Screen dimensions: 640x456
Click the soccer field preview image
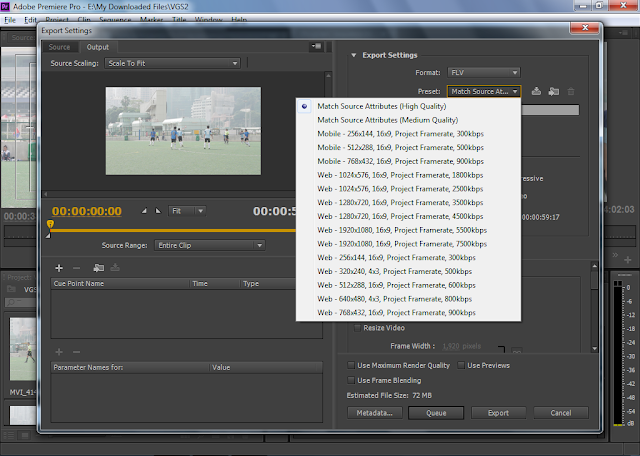click(x=183, y=131)
